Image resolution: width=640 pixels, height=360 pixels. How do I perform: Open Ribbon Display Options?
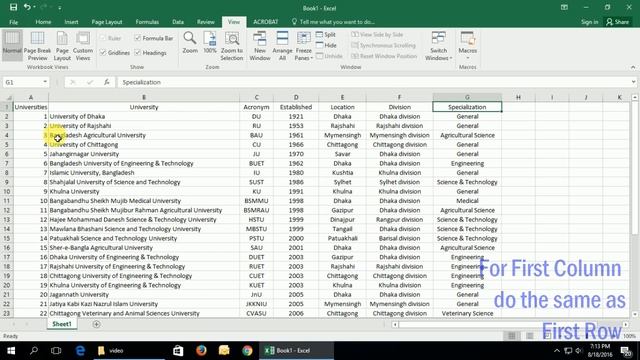pyautogui.click(x=564, y=7)
